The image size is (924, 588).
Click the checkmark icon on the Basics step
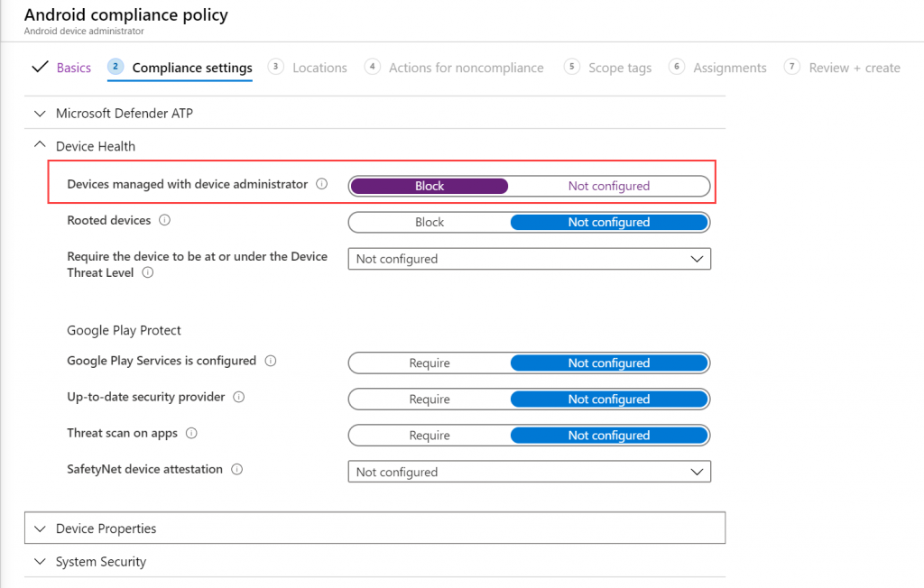pyautogui.click(x=40, y=67)
